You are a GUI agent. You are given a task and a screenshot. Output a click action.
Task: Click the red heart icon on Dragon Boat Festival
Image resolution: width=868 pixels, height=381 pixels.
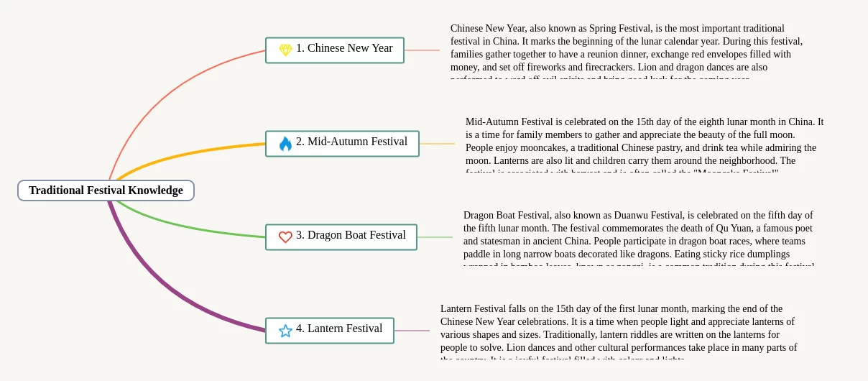[285, 237]
